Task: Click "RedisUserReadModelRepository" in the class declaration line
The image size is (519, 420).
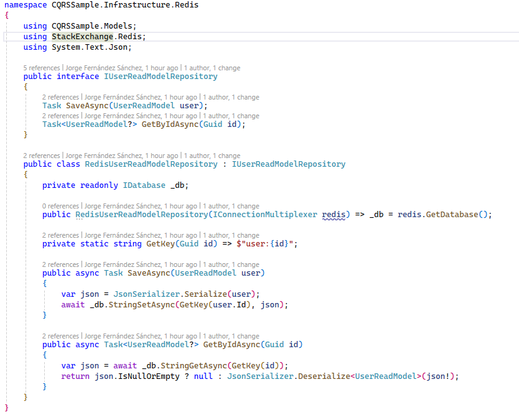Action: (x=151, y=164)
